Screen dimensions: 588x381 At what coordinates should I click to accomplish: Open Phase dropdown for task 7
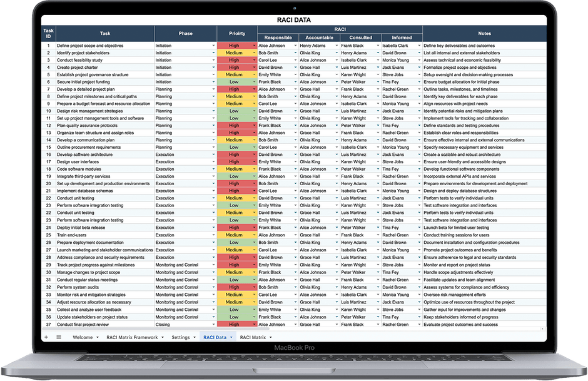click(214, 89)
